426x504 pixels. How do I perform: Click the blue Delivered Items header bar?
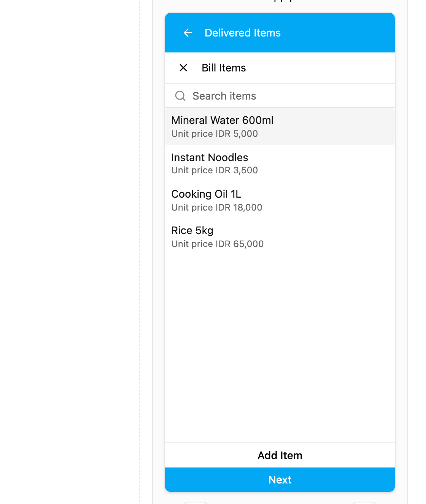280,33
